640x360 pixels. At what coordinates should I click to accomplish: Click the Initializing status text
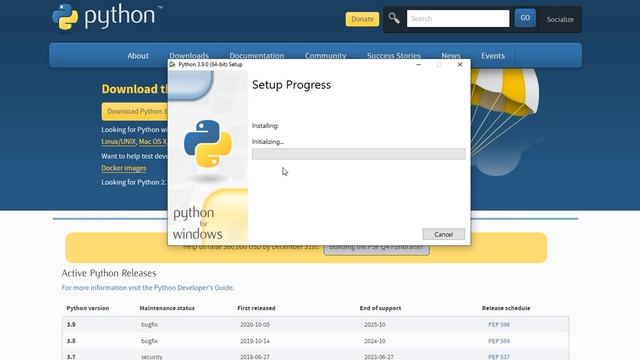pyautogui.click(x=268, y=142)
